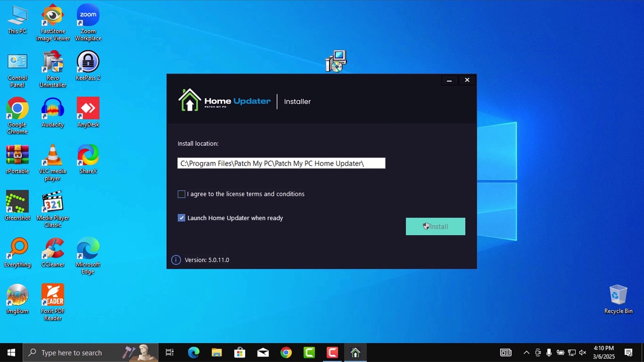Image resolution: width=644 pixels, height=362 pixels.
Task: Select VLC media player desktop icon
Action: point(53,163)
